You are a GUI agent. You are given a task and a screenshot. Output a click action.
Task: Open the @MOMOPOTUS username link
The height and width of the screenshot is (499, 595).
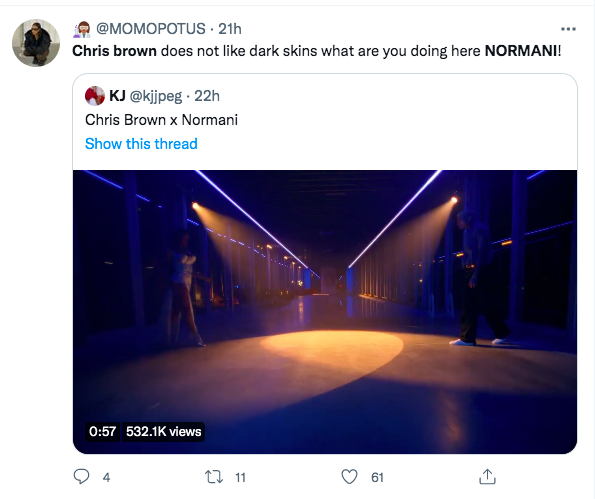(x=151, y=29)
